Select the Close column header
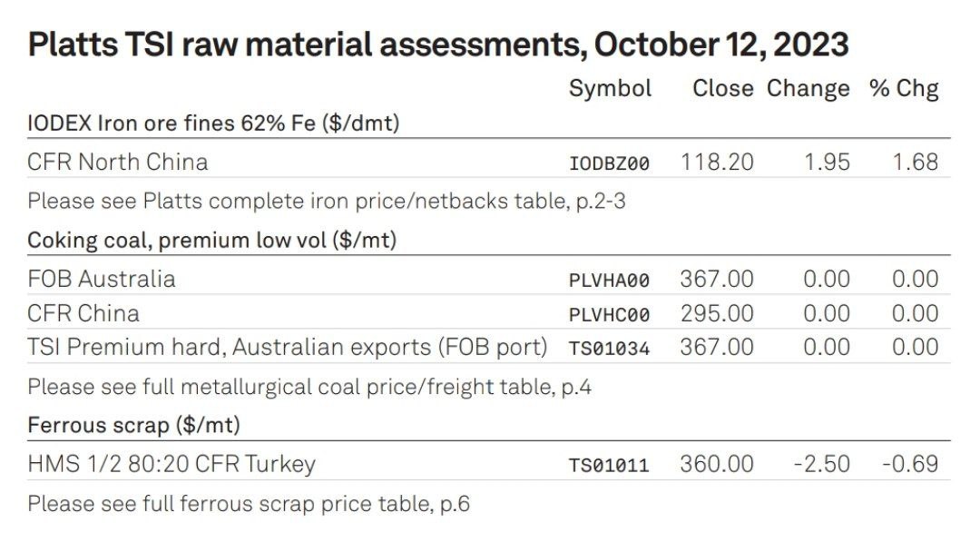Image resolution: width=980 pixels, height=552 pixels. [x=722, y=88]
